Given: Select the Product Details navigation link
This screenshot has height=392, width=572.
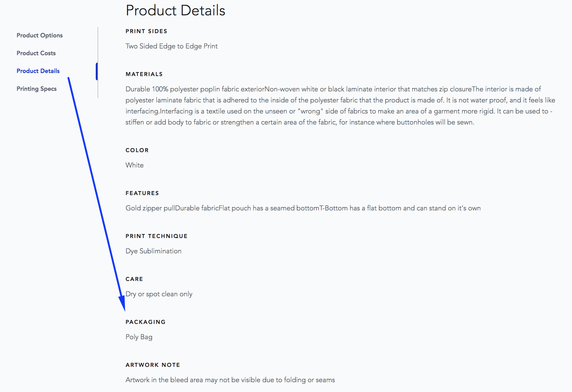Looking at the screenshot, I should click(x=38, y=71).
